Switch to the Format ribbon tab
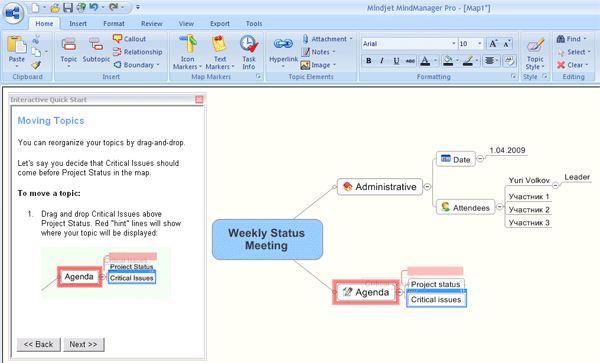The image size is (600, 363). [114, 24]
